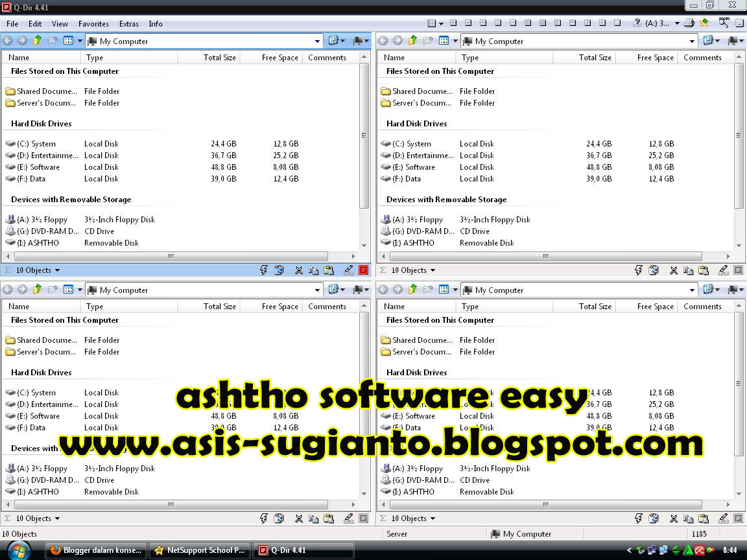Go up one folder in bottom-right pane
This screenshot has width=747, height=560.
[x=412, y=290]
